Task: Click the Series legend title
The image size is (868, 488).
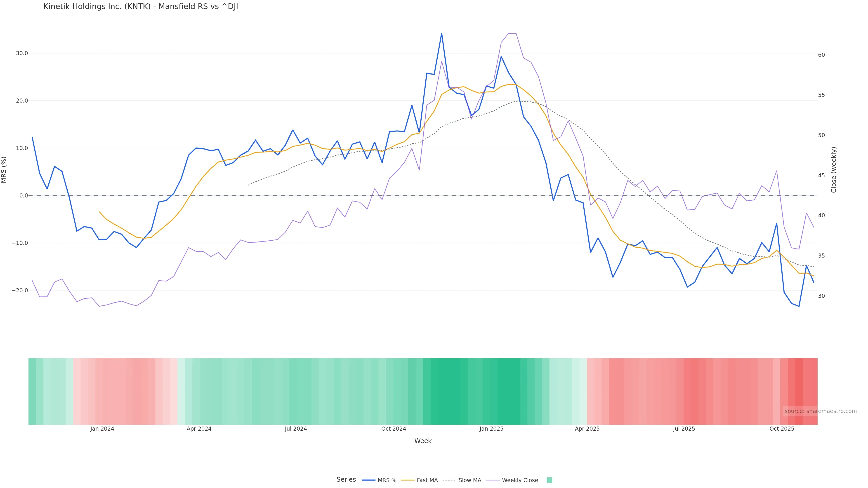Action: [x=346, y=479]
